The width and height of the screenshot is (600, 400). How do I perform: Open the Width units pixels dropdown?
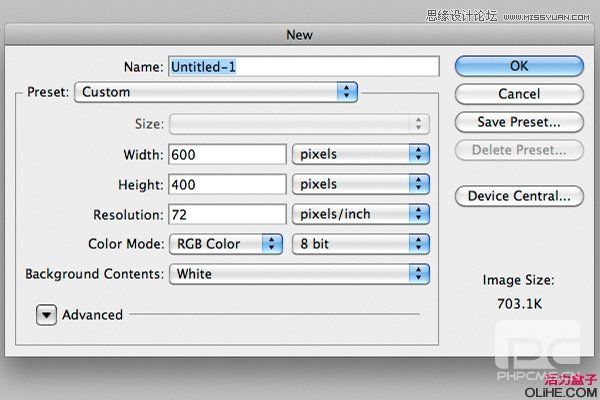pos(360,154)
